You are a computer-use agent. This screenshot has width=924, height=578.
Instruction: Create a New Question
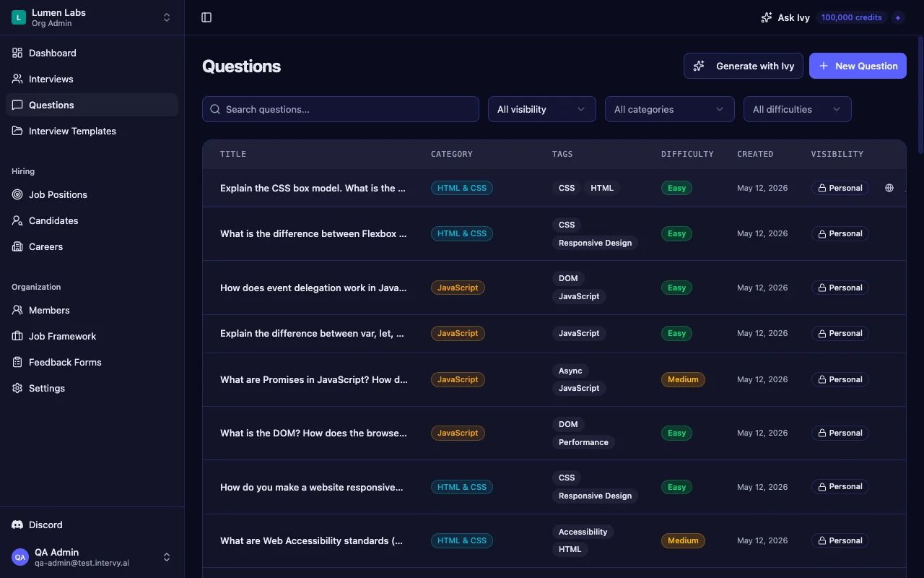[858, 66]
